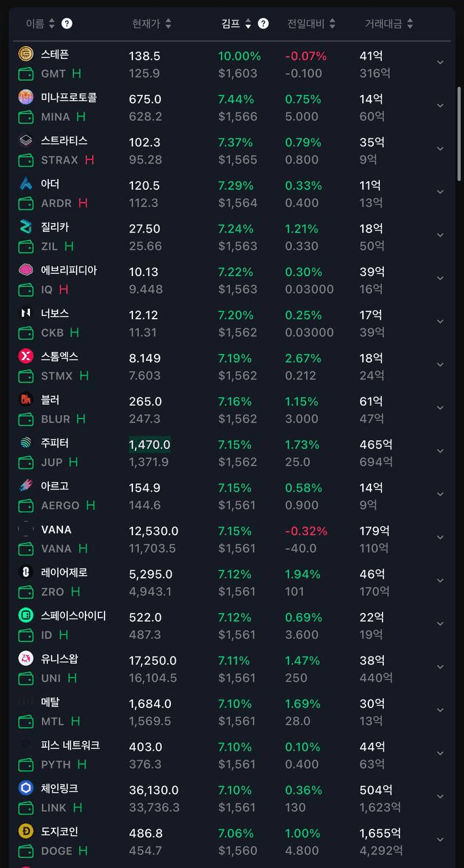The width and height of the screenshot is (464, 868).
Task: Click the vertical scrollbar on the right
Action: point(459,132)
